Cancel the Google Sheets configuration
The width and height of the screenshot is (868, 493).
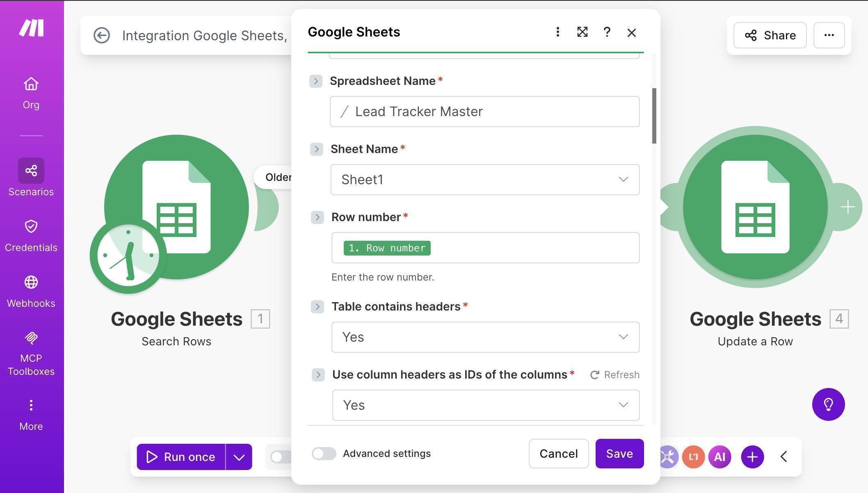tap(558, 454)
